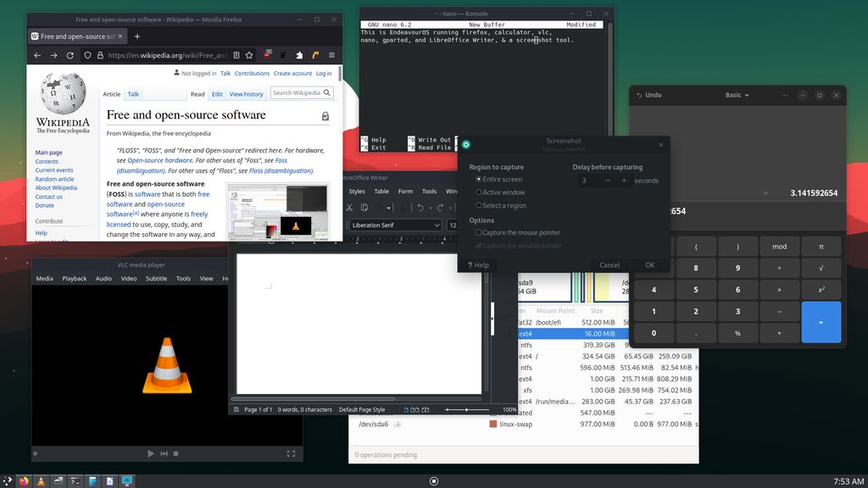Open the View history tab on Wikipedia
The image size is (868, 488).
click(x=247, y=95)
